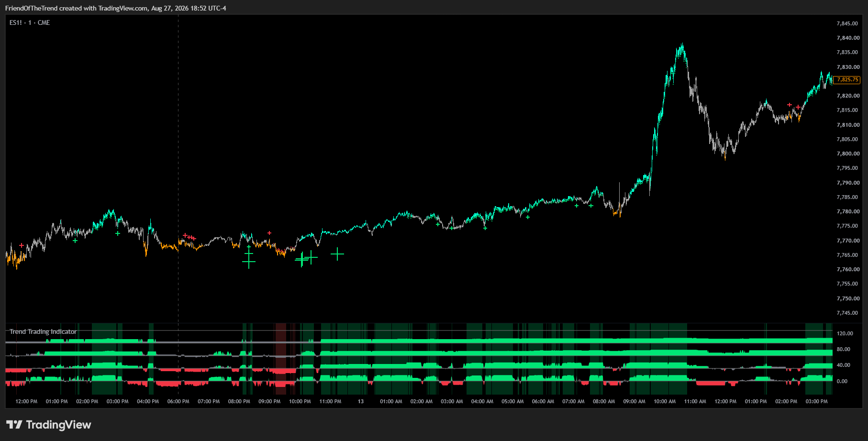Click the 09:00 AM time axis label
This screenshot has width=868, height=441.
(634, 401)
